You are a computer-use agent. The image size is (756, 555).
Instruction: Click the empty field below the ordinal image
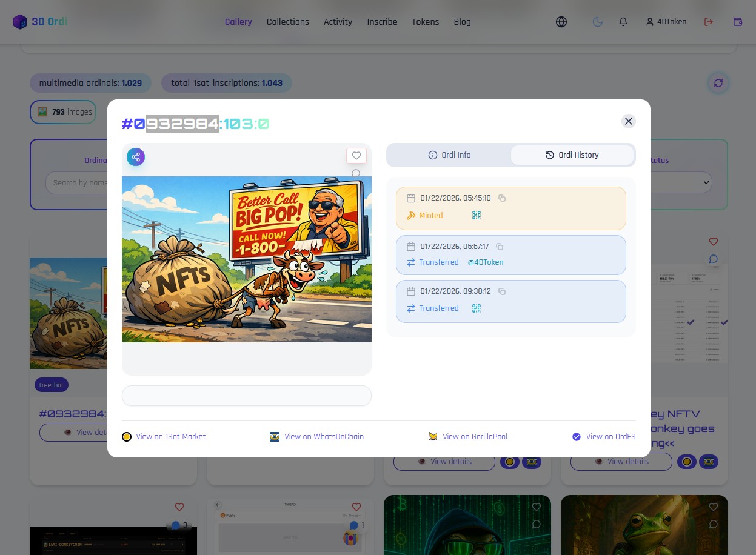pos(247,396)
